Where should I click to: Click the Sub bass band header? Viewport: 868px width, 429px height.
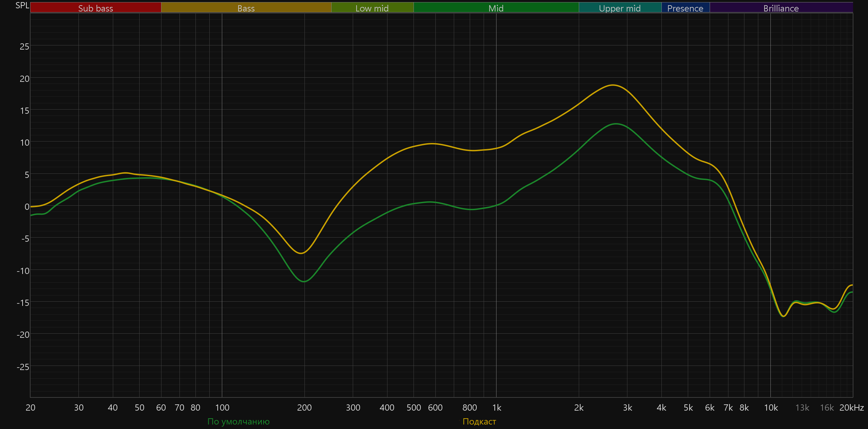(x=95, y=8)
